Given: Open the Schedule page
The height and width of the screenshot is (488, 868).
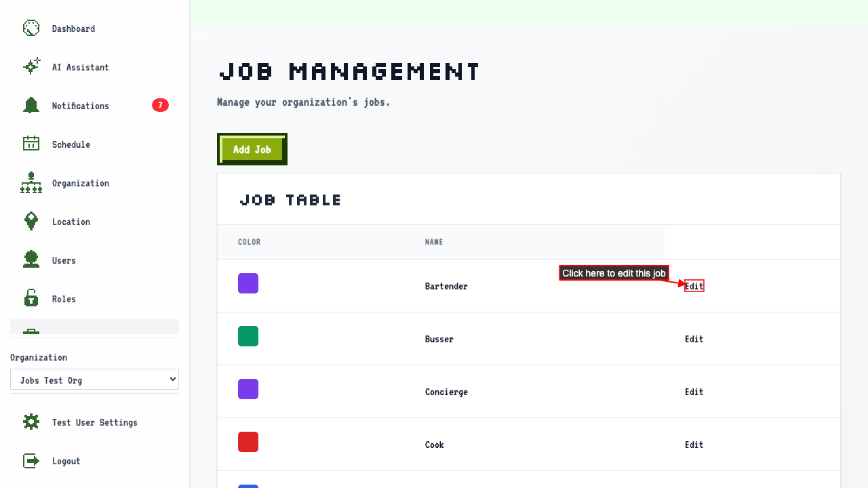Looking at the screenshot, I should 95,144.
